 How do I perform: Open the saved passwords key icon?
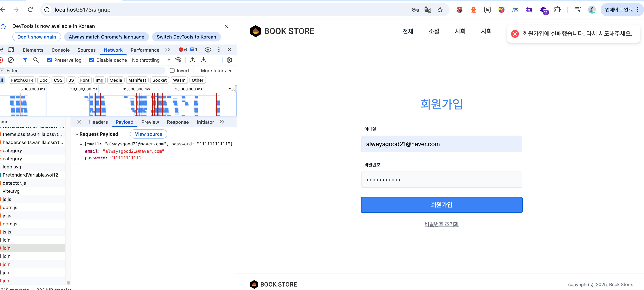point(415,10)
